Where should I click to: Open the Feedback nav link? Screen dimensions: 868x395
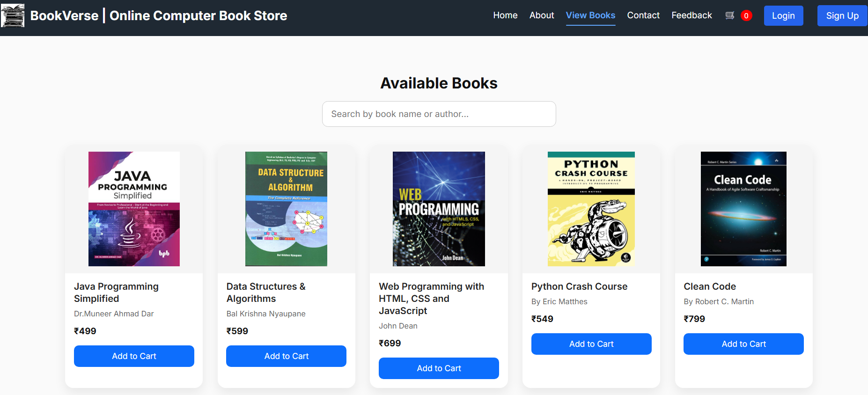(691, 15)
